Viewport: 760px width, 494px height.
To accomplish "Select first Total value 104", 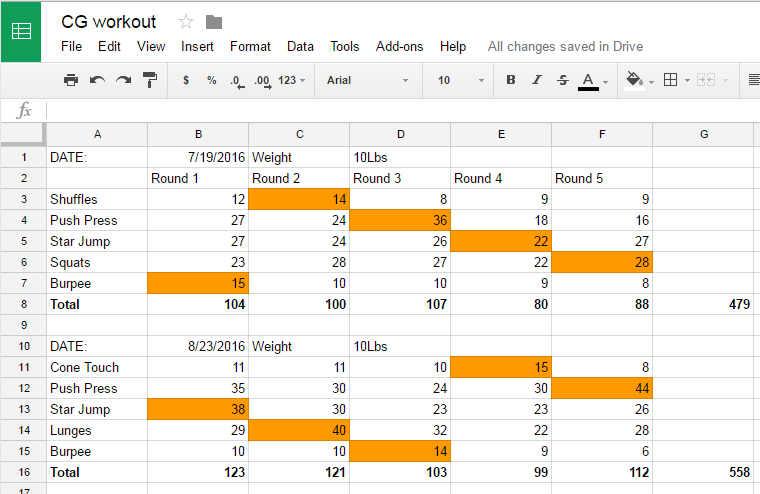I will [x=198, y=304].
